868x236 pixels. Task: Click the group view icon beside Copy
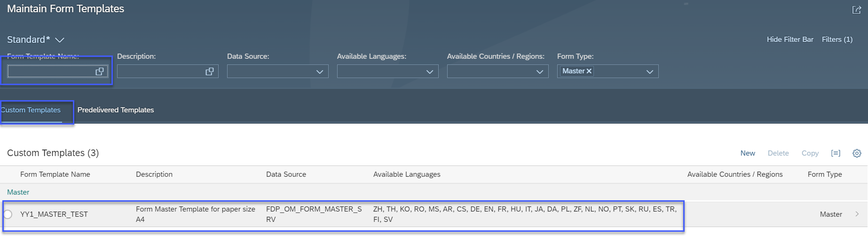pyautogui.click(x=836, y=153)
